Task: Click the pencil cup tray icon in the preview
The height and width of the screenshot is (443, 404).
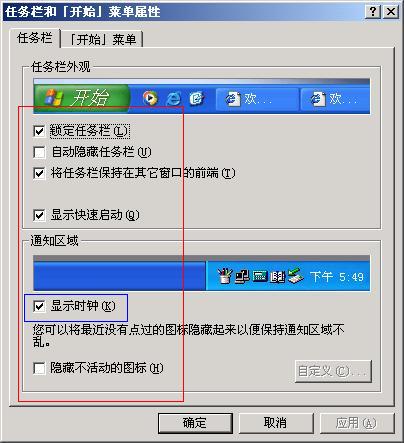Action: (x=224, y=276)
